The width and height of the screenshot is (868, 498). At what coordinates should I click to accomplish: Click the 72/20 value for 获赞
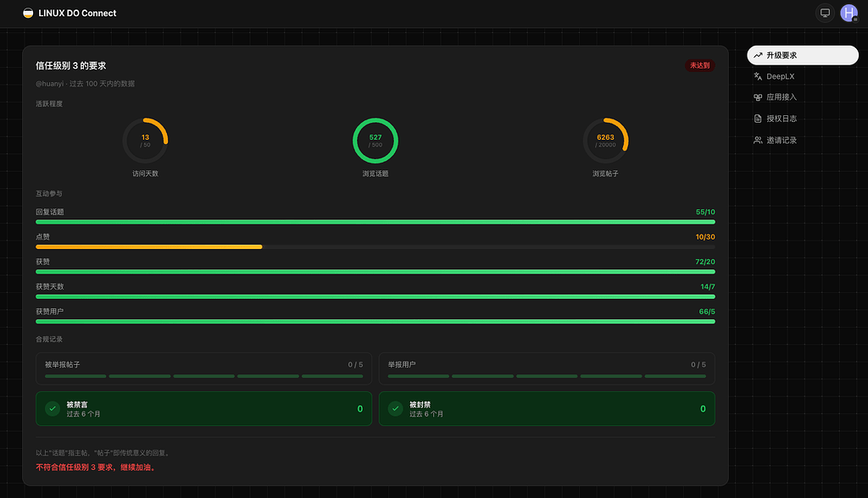point(705,262)
